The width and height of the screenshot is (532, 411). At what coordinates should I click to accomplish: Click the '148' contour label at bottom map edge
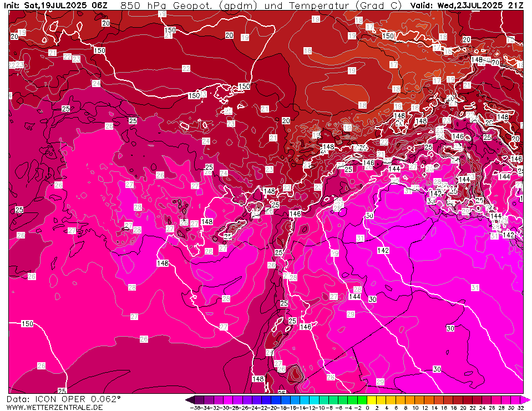click(x=258, y=379)
